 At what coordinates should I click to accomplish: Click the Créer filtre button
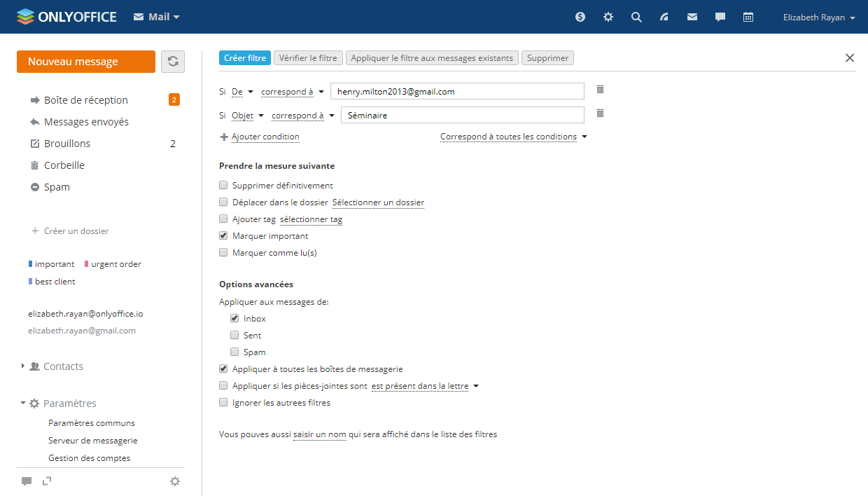click(x=245, y=58)
